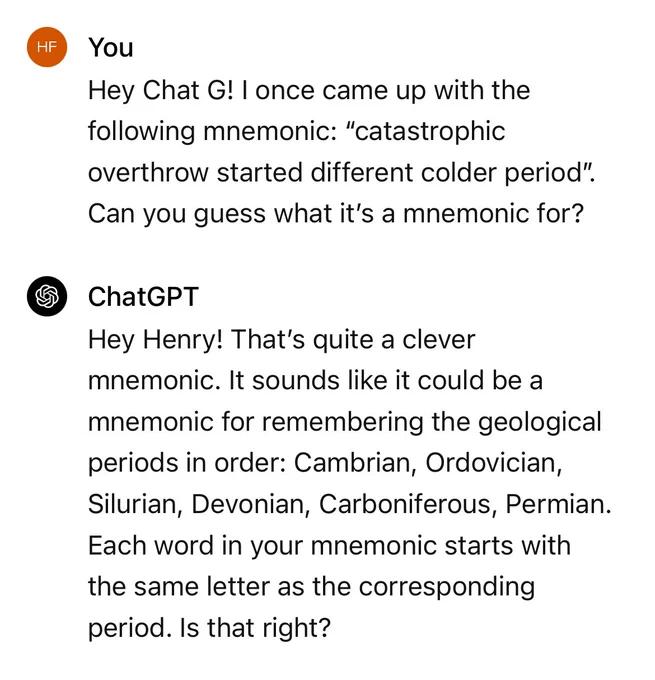Click "Hey Henry!" in ChatGPT's reply
This screenshot has height=680, width=655.
(155, 340)
